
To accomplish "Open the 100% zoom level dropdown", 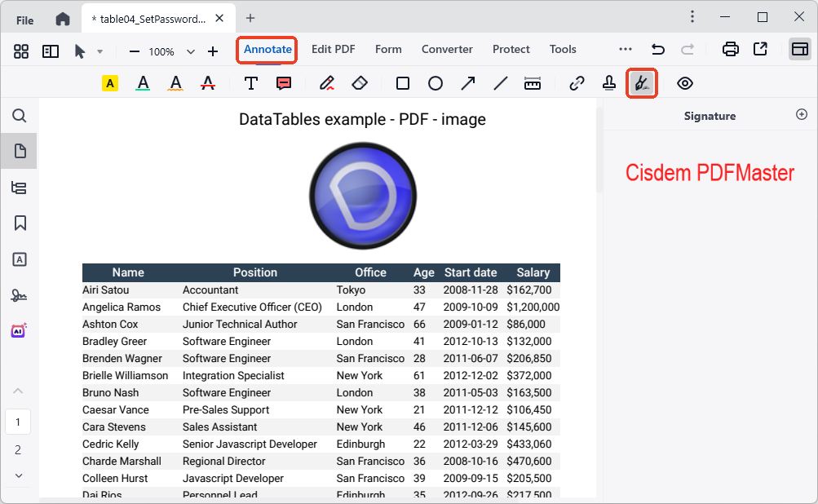I will 166,50.
